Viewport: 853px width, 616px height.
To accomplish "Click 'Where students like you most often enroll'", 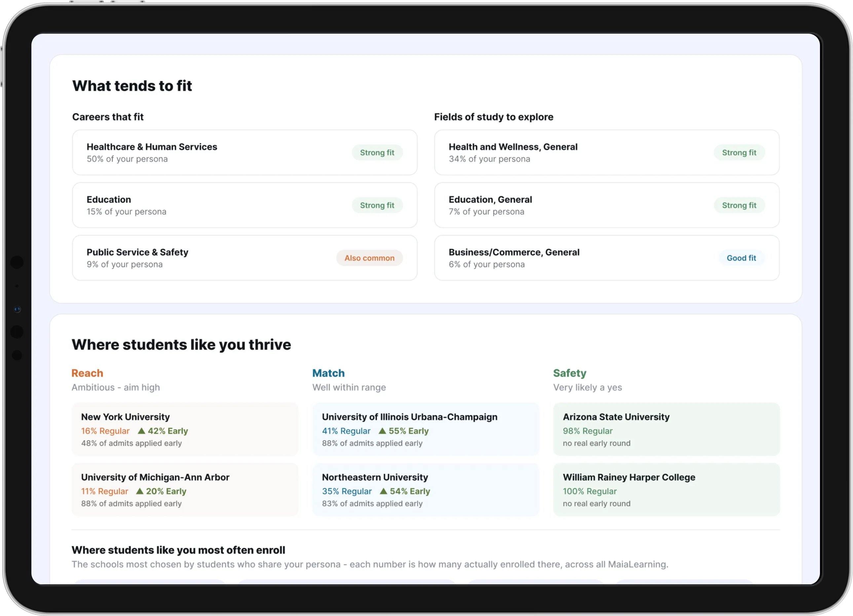I will [178, 550].
